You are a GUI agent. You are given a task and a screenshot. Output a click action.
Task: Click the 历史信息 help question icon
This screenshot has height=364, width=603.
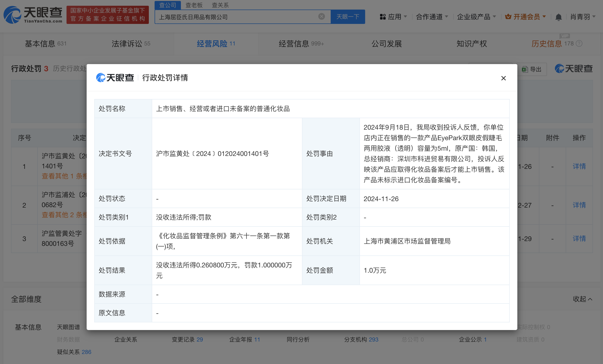coord(579,44)
